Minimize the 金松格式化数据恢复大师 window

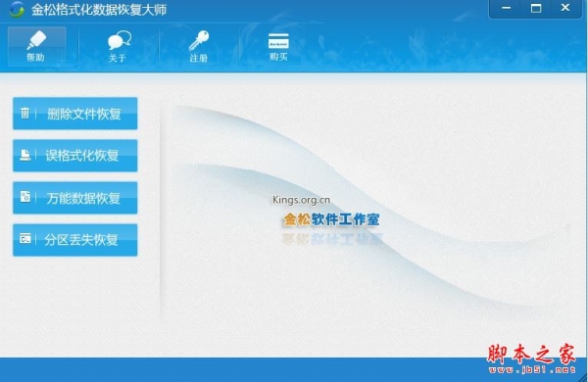pyautogui.click(x=507, y=8)
